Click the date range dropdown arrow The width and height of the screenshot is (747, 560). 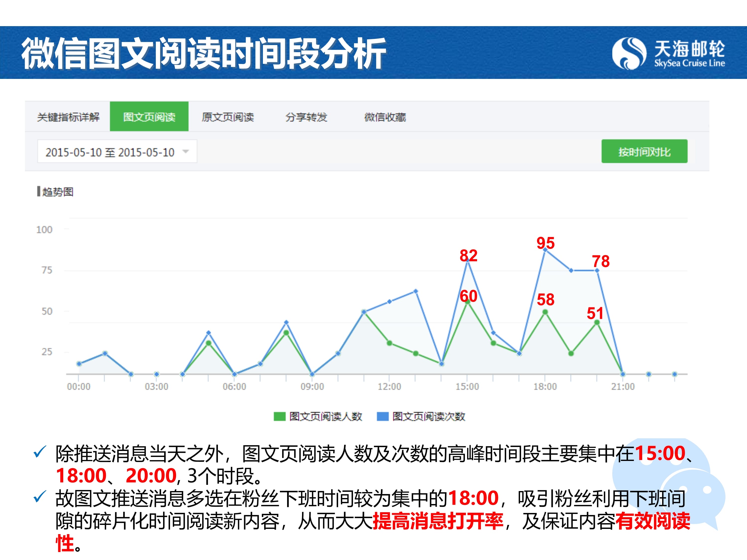pos(186,152)
